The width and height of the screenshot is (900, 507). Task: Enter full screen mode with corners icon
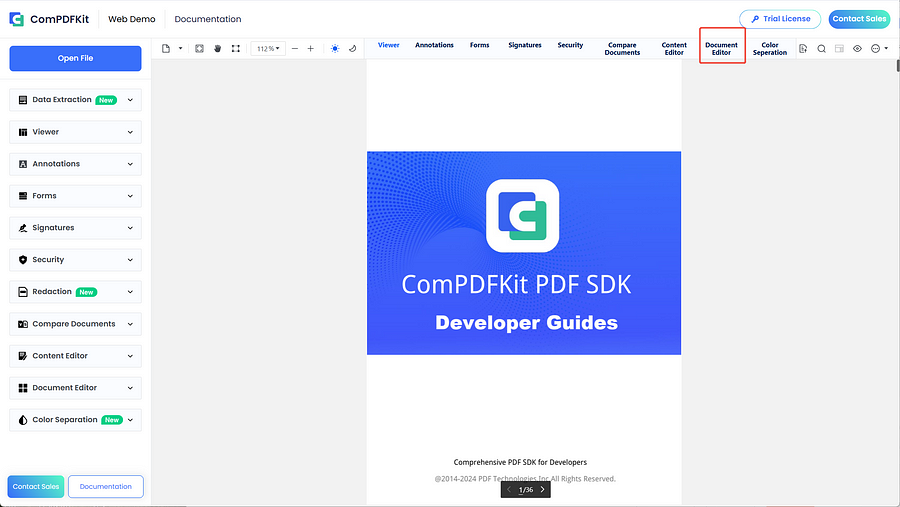click(x=236, y=49)
